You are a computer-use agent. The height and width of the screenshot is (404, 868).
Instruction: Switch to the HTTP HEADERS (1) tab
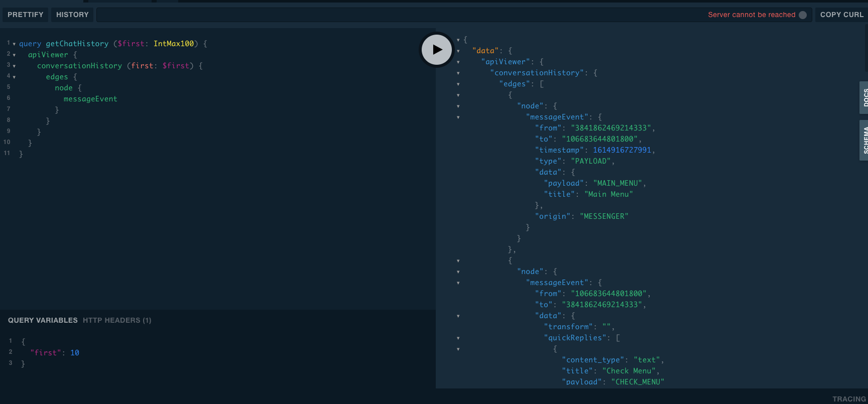tap(117, 320)
